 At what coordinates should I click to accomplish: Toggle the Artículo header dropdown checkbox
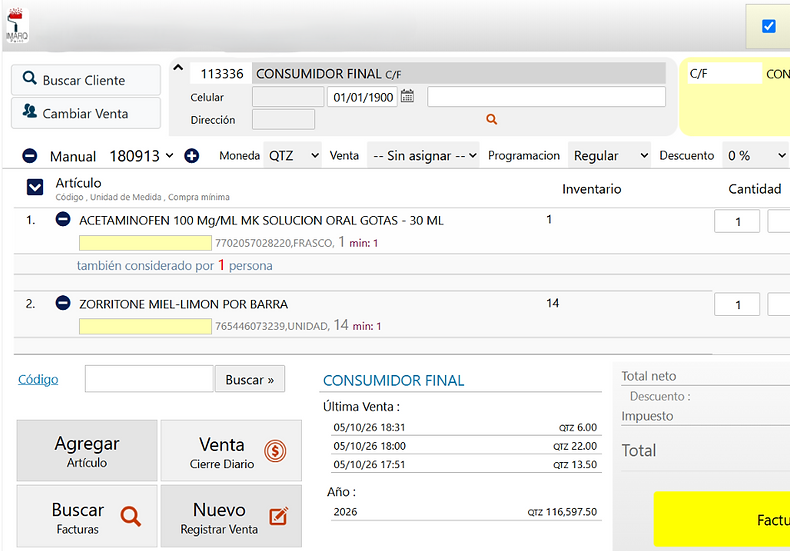click(x=35, y=187)
